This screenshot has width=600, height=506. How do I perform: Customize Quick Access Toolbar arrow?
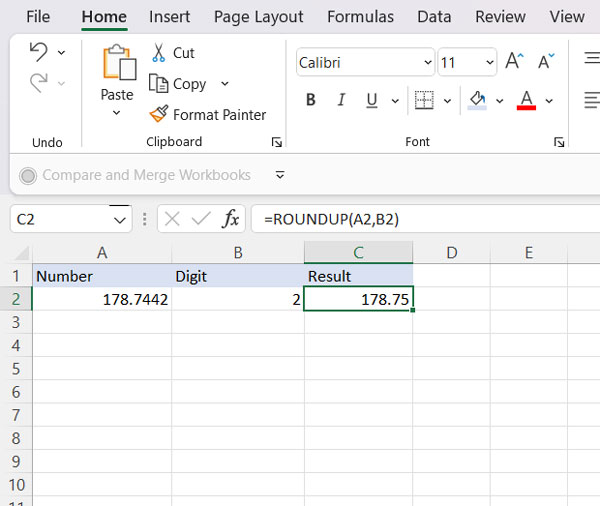pos(280,175)
